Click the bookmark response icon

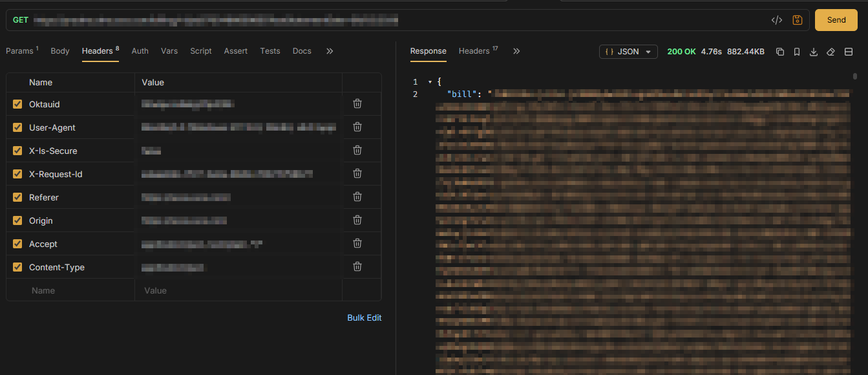[797, 52]
